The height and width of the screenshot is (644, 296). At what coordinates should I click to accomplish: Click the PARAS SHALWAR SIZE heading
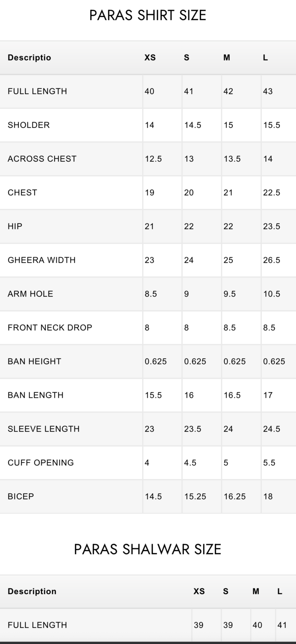(x=148, y=549)
